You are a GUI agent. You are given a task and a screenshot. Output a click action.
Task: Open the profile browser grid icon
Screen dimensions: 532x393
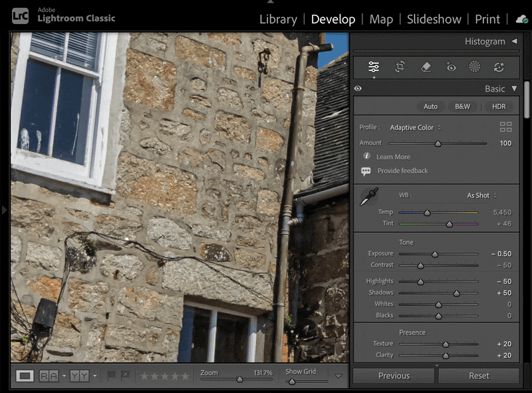coord(505,127)
